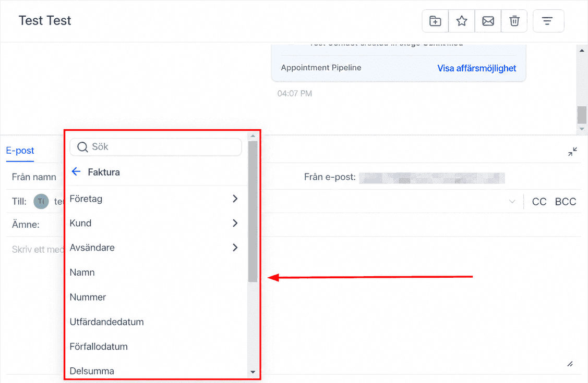Delete conversation with trash icon
The width and height of the screenshot is (588, 383).
pyautogui.click(x=514, y=21)
